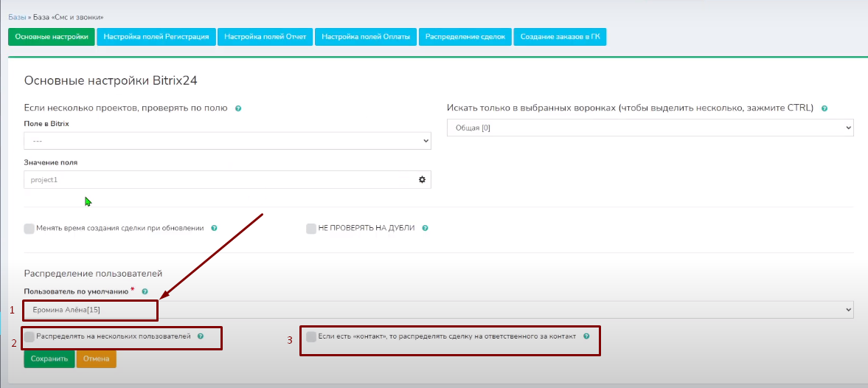Open the default user dropdown 'Еромина Алёна[15]'
The width and height of the screenshot is (868, 388).
coord(438,310)
